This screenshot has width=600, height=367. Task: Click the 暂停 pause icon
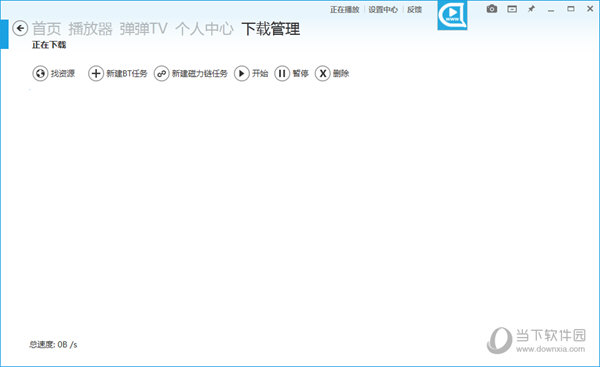point(282,73)
